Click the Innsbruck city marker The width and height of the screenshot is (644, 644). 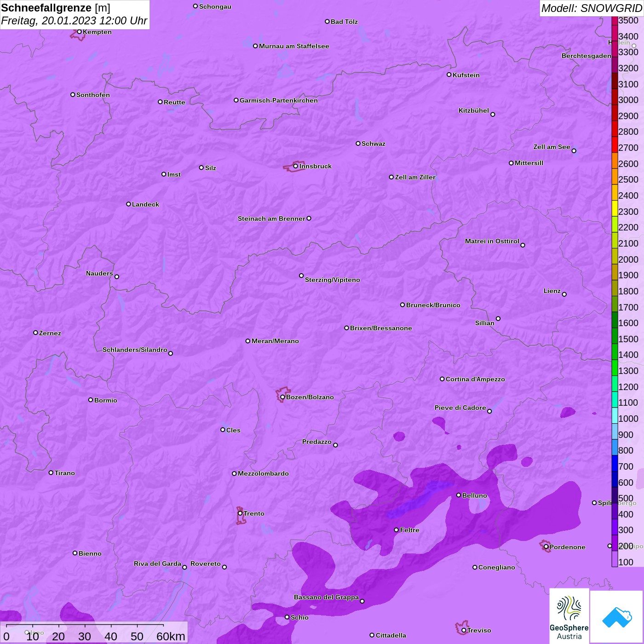[x=295, y=166]
